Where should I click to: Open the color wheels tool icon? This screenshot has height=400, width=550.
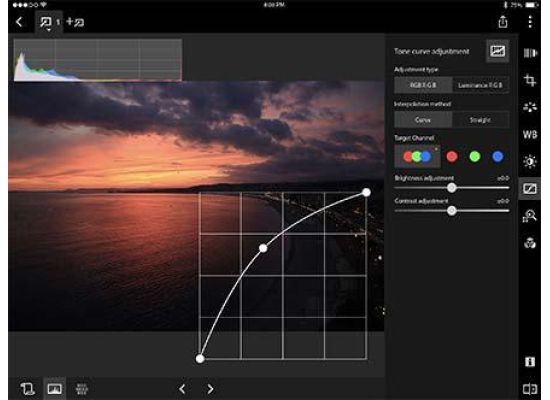coord(530,243)
